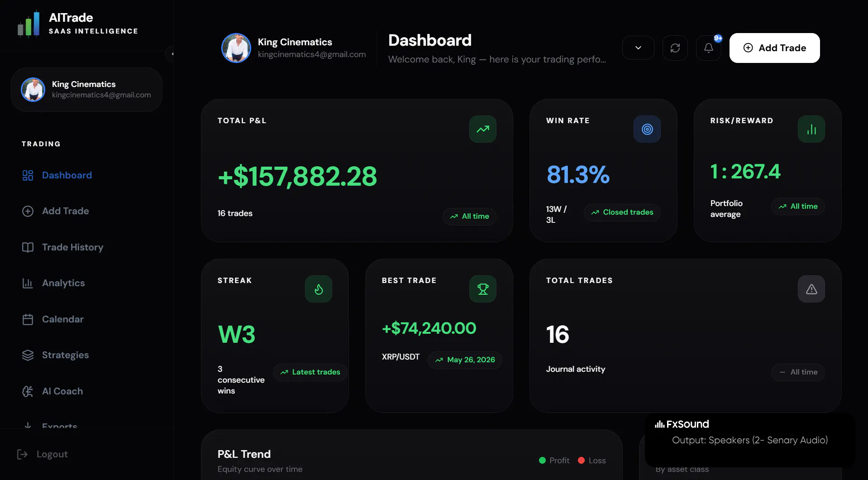Viewport: 868px width, 480px height.
Task: Click the Total P&L trending-up icon
Action: pos(483,129)
